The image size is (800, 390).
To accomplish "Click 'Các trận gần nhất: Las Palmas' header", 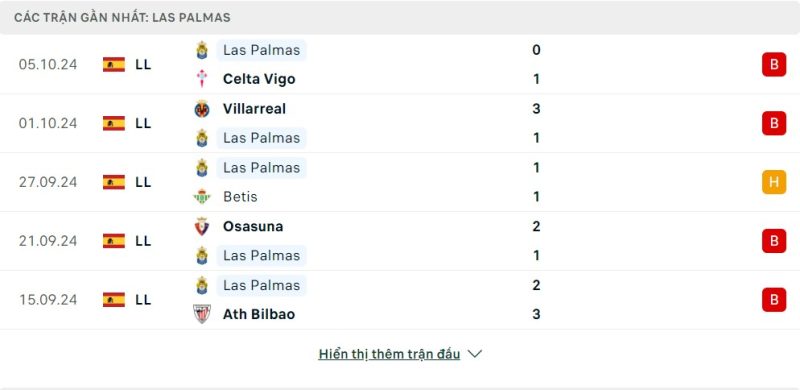I will [x=122, y=17].
